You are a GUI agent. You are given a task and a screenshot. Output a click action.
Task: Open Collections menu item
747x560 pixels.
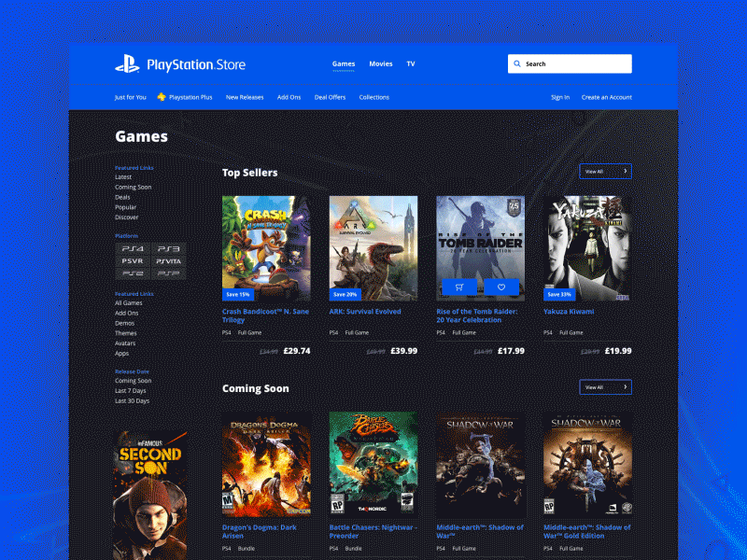pos(374,97)
